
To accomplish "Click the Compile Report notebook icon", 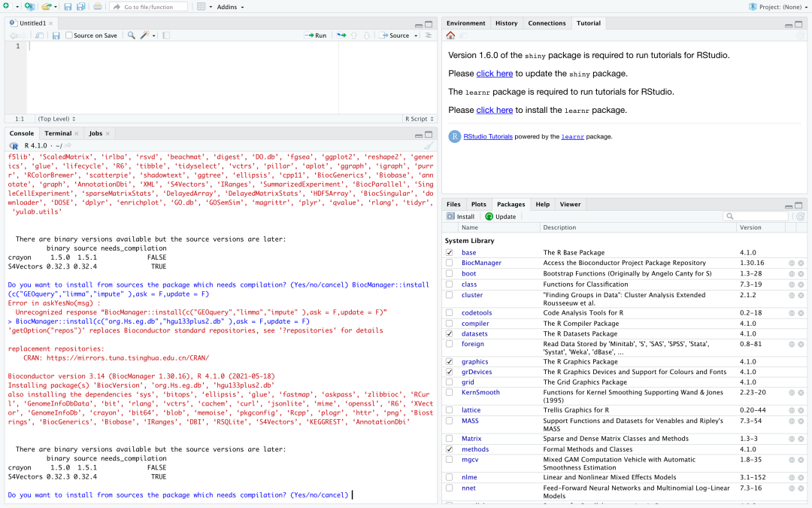I will point(166,35).
